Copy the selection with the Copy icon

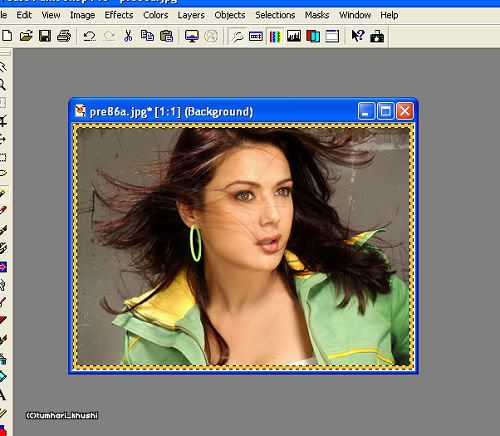(x=147, y=36)
